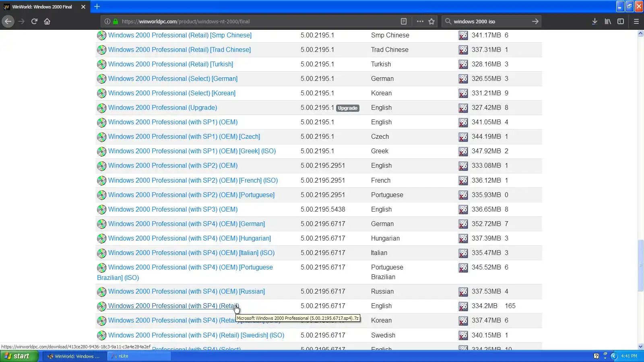Image resolution: width=644 pixels, height=362 pixels.
Task: Click x86 icon in the Hungarian row
Action: [463, 239]
